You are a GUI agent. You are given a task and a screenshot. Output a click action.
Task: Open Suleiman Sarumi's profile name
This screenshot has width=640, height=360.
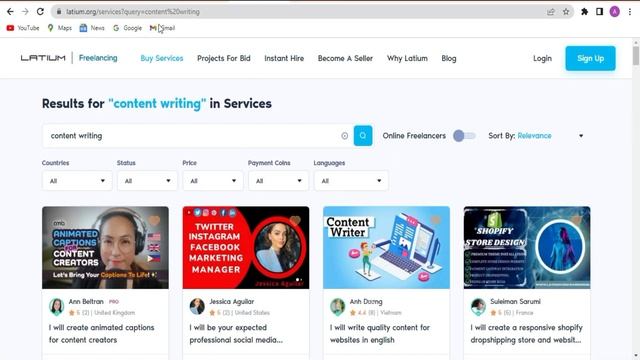tap(515, 302)
